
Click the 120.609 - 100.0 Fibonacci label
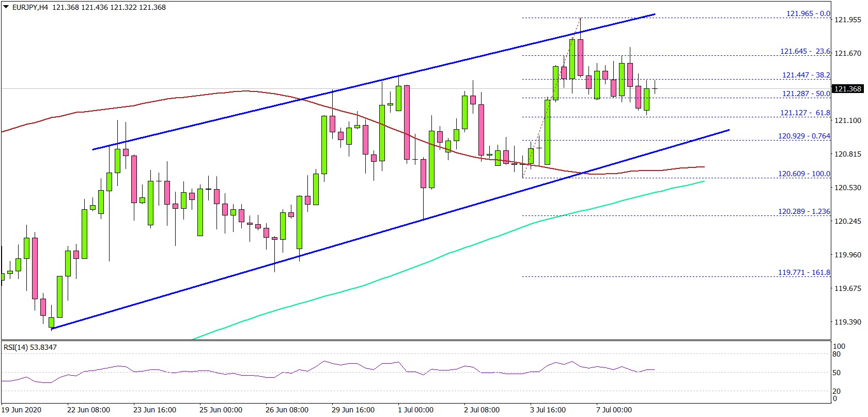[x=803, y=174]
